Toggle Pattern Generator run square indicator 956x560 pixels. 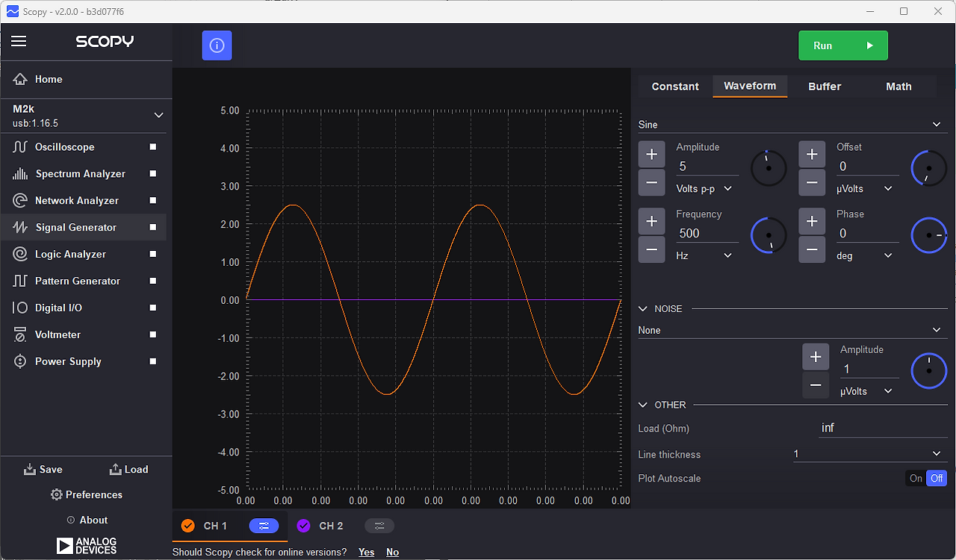tap(153, 281)
